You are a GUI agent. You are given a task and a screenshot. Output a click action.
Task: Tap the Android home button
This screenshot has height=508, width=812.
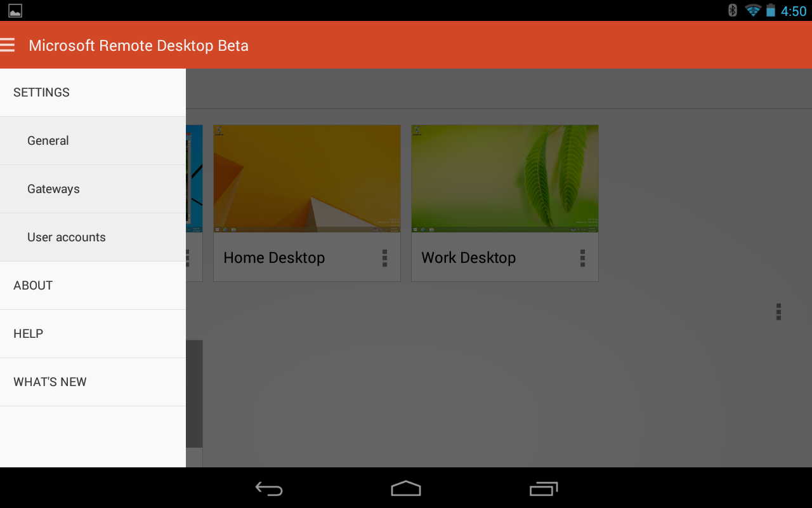[406, 488]
